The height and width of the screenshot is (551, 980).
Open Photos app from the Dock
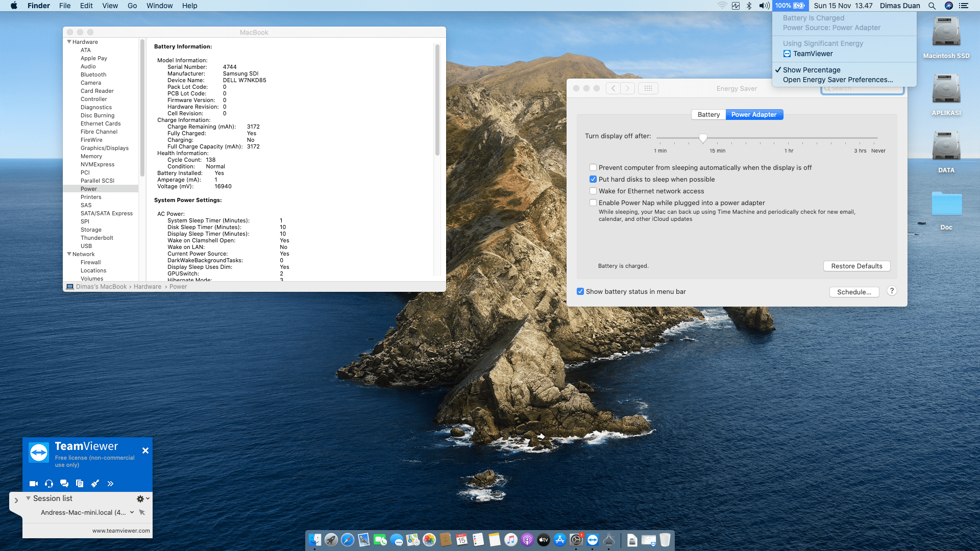pyautogui.click(x=429, y=540)
